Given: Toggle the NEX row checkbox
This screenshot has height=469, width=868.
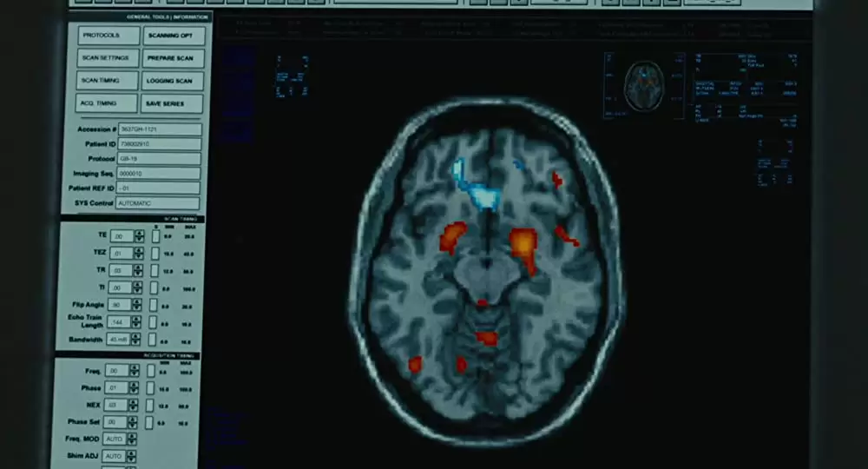Looking at the screenshot, I should pos(151,405).
